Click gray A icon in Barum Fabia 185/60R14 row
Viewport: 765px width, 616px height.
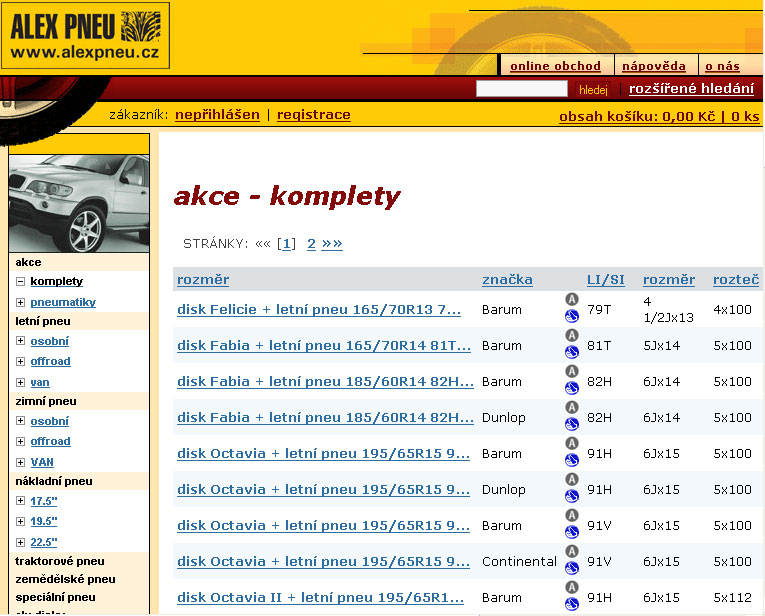pos(572,371)
